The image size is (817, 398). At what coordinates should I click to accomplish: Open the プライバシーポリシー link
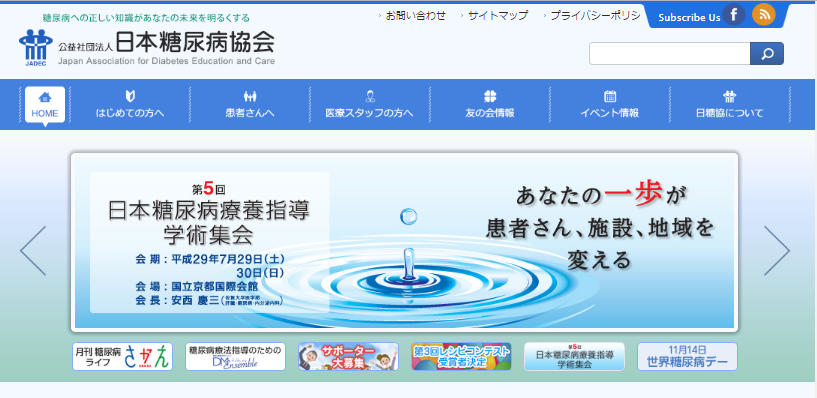596,16
